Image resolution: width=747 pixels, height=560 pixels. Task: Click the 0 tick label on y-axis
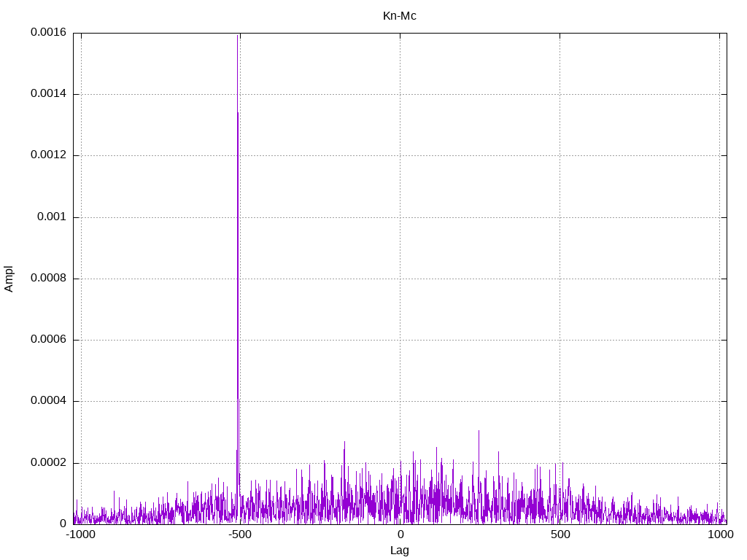pyautogui.click(x=63, y=524)
